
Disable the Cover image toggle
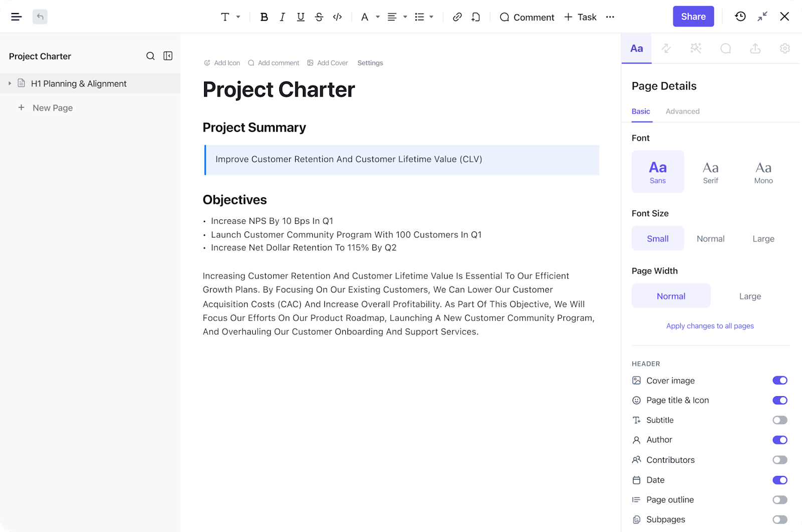[x=779, y=380]
